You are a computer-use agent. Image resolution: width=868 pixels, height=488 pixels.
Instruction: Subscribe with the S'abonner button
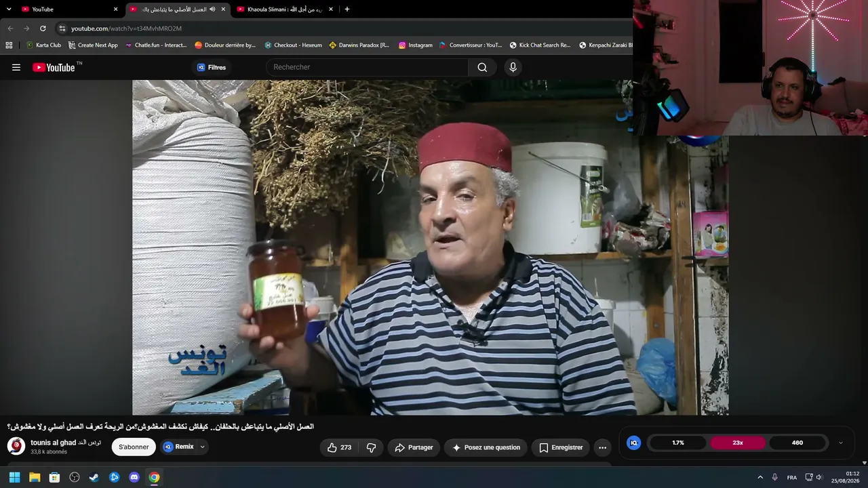134,447
